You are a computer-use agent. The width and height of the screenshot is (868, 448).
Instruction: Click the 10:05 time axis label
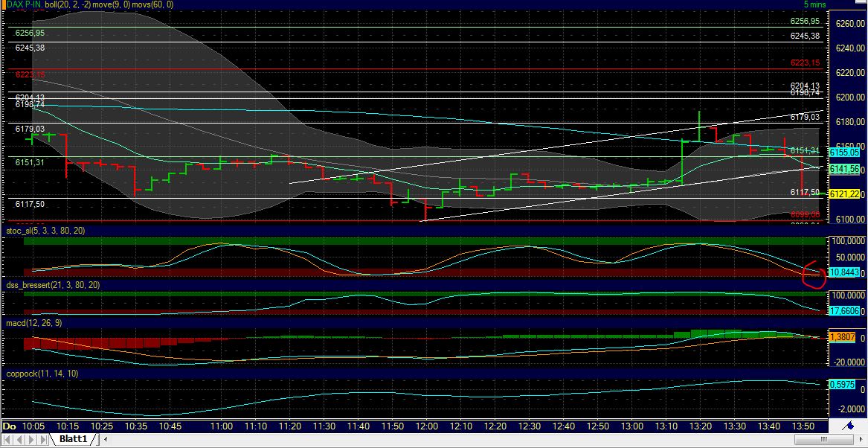tap(32, 426)
